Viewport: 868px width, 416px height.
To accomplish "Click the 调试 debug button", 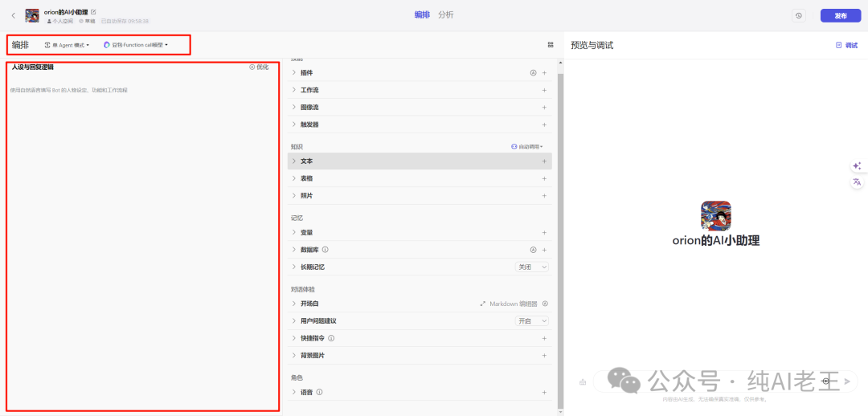I will 846,45.
